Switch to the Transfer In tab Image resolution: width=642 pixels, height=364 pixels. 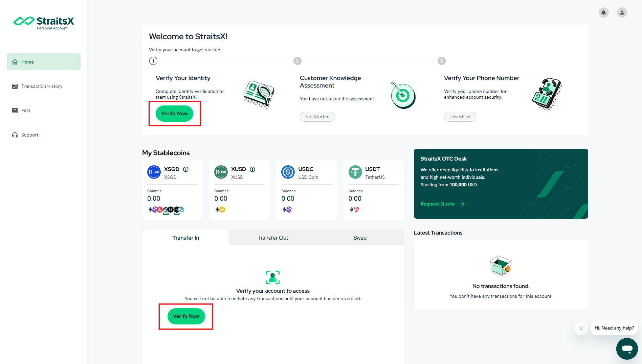pyautogui.click(x=186, y=238)
